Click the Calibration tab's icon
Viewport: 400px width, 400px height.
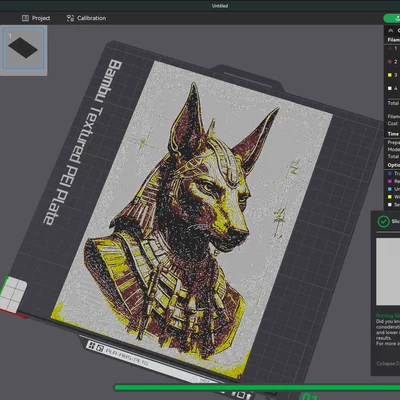pyautogui.click(x=70, y=18)
